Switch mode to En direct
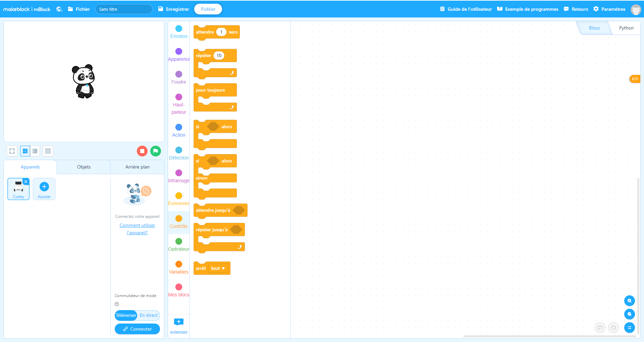This screenshot has height=342, width=644. (x=149, y=315)
